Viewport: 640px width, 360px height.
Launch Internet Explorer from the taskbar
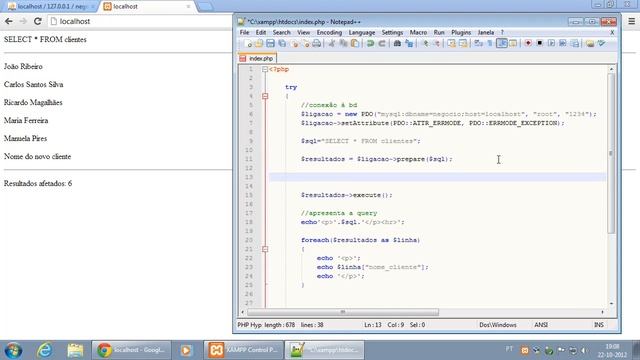pyautogui.click(x=44, y=350)
